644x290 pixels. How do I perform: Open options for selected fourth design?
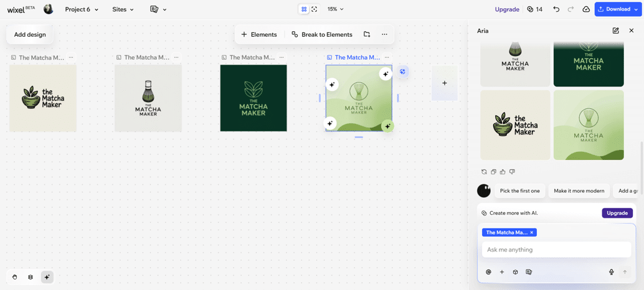(387, 57)
